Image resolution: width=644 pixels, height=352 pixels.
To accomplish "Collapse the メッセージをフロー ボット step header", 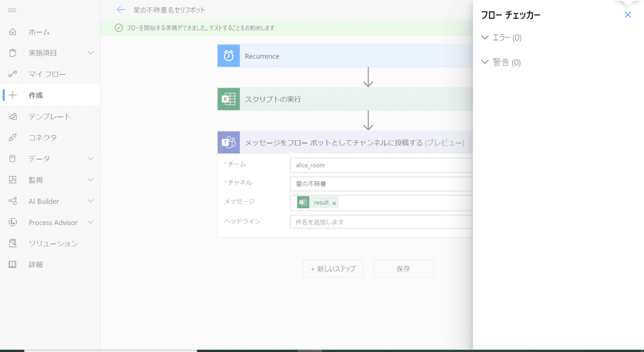I will [x=345, y=142].
